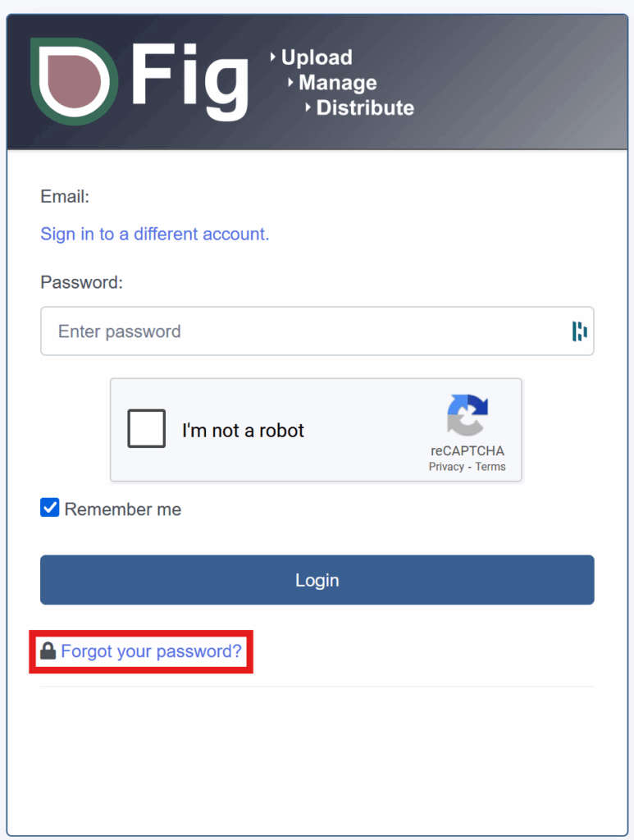Click the Remember me label text
The height and width of the screenshot is (840, 634).
[123, 509]
